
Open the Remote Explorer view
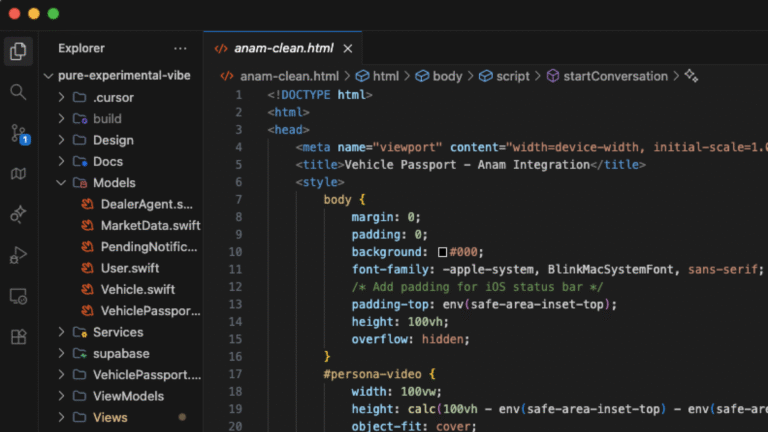point(17,296)
